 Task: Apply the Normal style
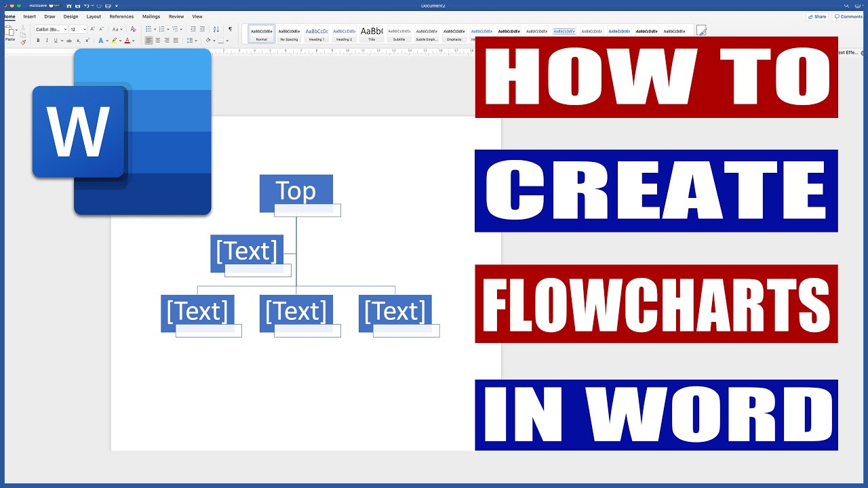coord(262,34)
